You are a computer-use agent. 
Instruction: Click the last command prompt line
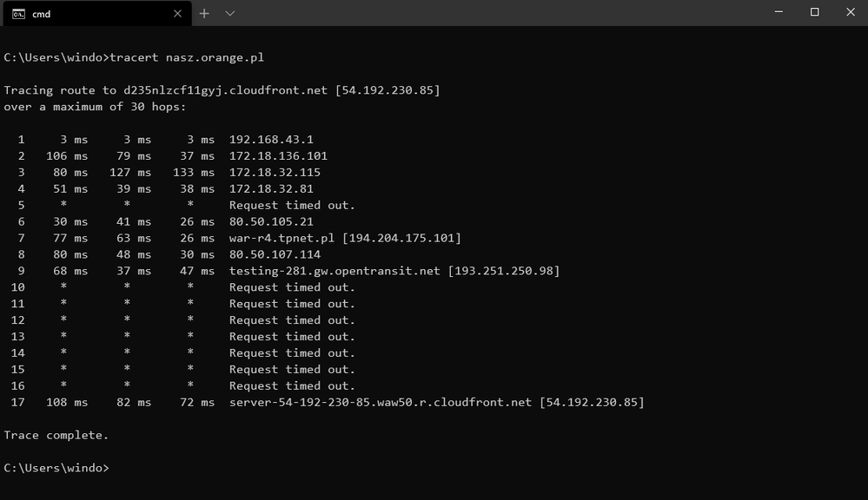pos(56,468)
